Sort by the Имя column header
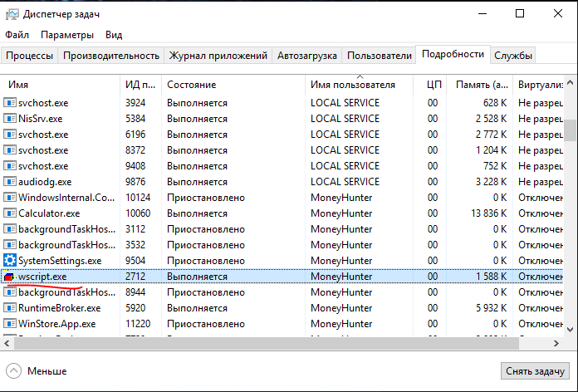Image resolution: width=578 pixels, height=392 pixels. pos(61,85)
